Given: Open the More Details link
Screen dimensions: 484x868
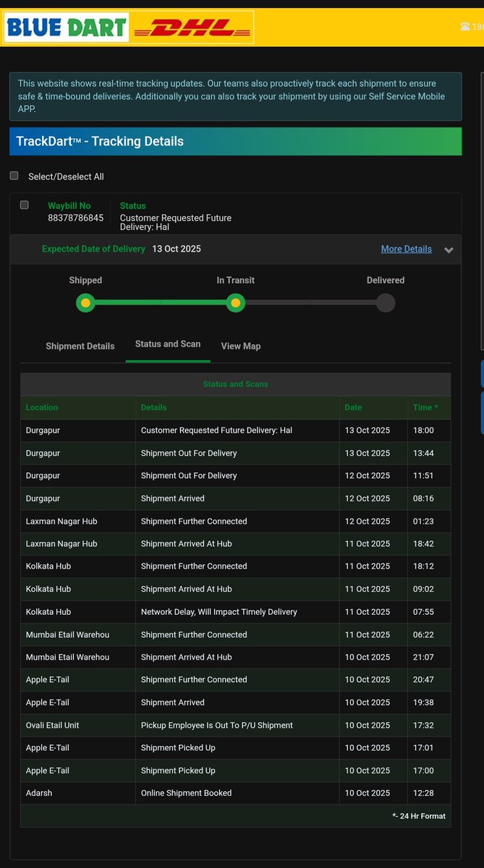Looking at the screenshot, I should pos(406,249).
